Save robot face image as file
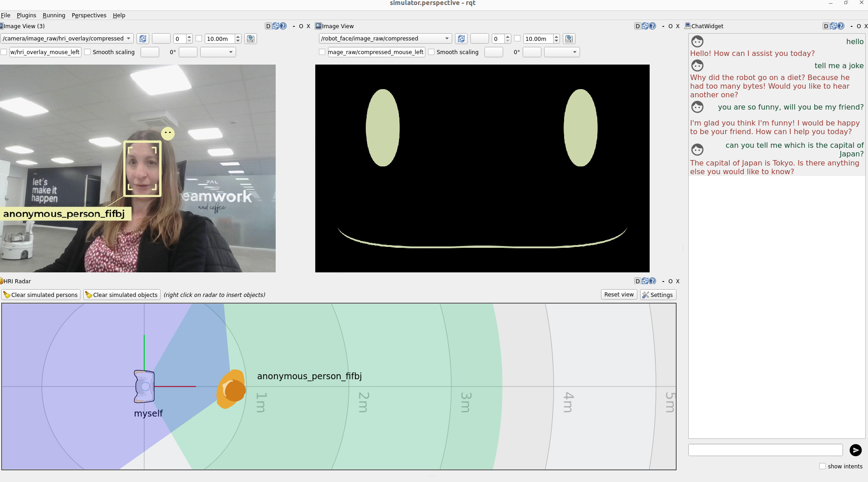868x482 pixels. click(x=569, y=39)
